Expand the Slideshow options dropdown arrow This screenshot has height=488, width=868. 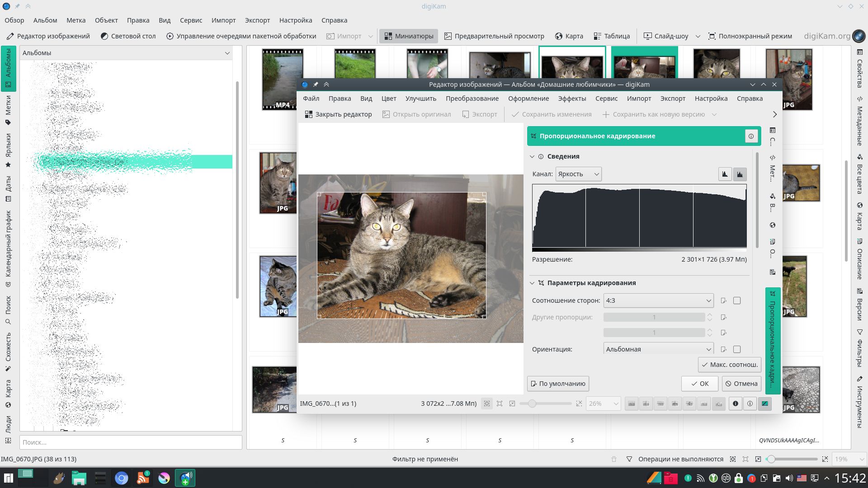[x=698, y=36]
